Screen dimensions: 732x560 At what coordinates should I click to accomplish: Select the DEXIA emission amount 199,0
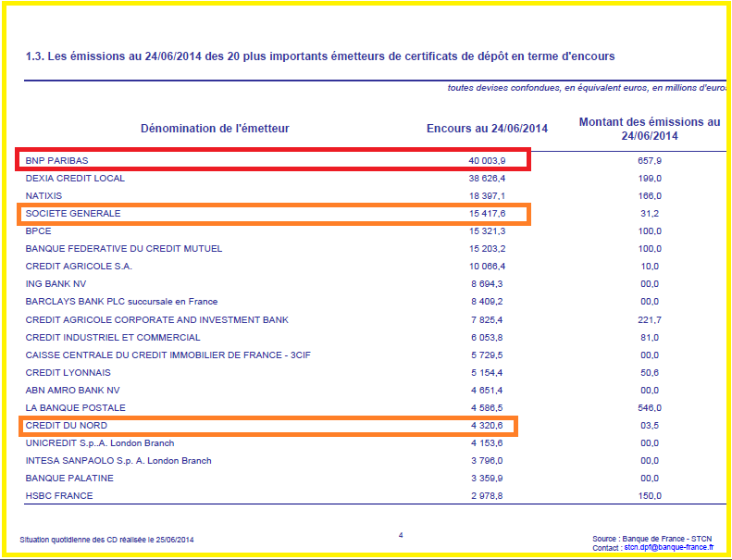(x=650, y=179)
